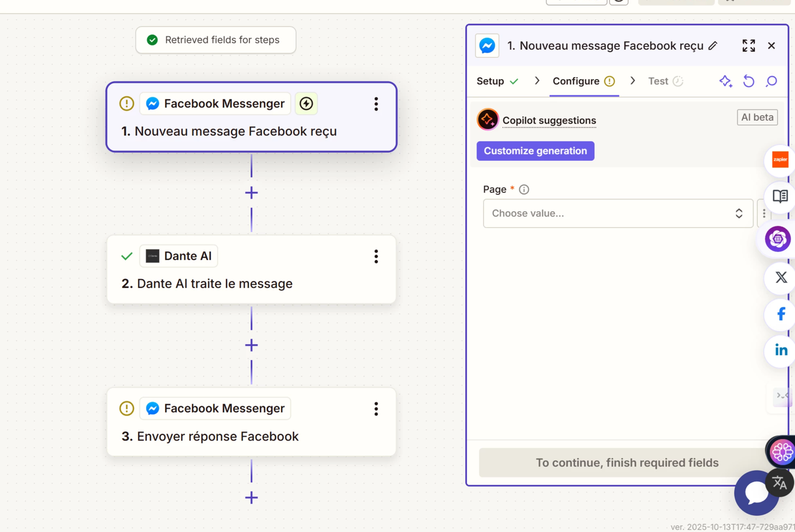Open the comment bubble icon in panel toolbar
795x532 pixels.
point(771,81)
